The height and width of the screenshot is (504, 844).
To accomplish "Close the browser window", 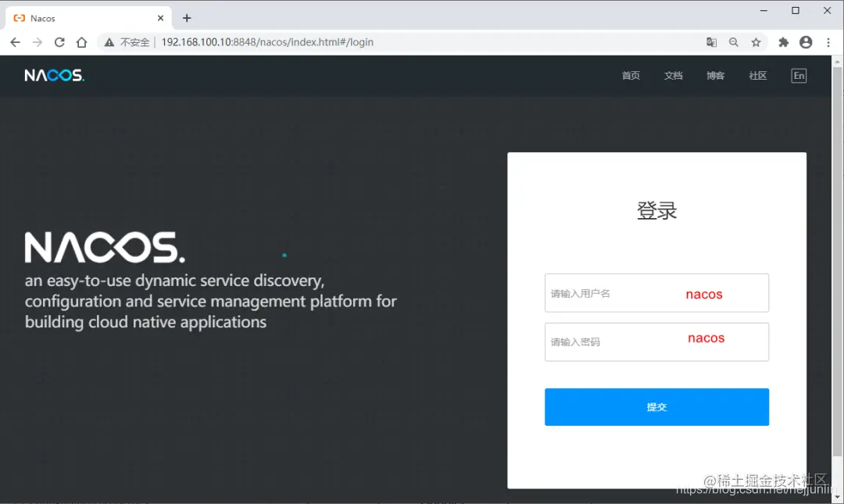I will point(828,11).
